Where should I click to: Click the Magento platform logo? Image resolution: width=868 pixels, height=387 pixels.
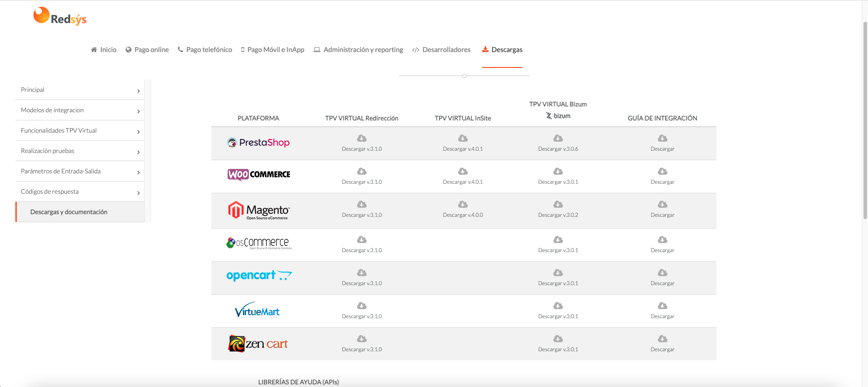coord(259,210)
